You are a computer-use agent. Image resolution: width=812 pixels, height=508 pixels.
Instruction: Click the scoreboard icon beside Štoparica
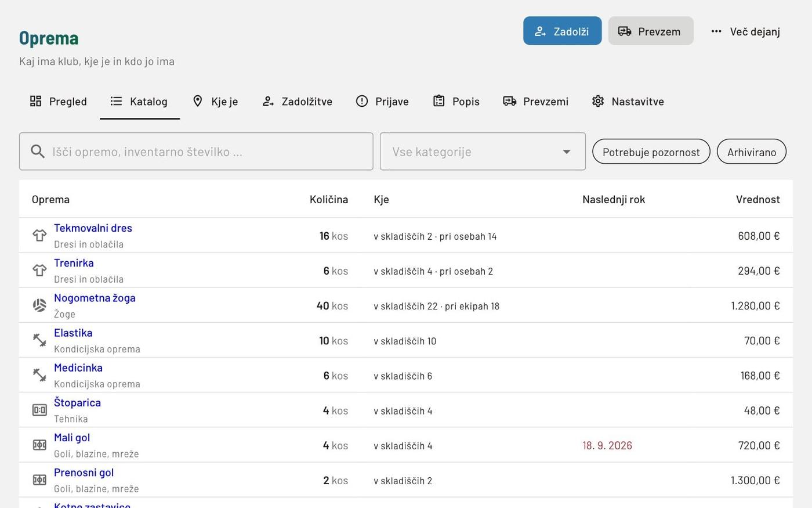(39, 410)
